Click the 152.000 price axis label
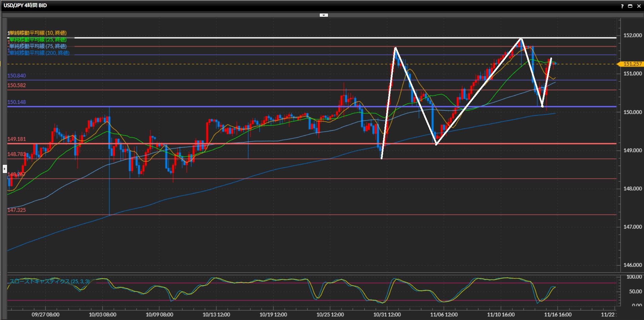 point(633,35)
